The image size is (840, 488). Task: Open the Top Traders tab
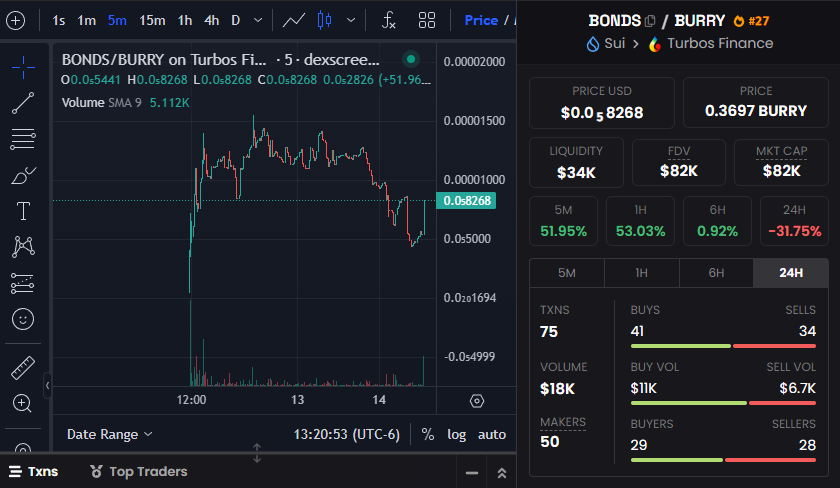pyautogui.click(x=139, y=471)
